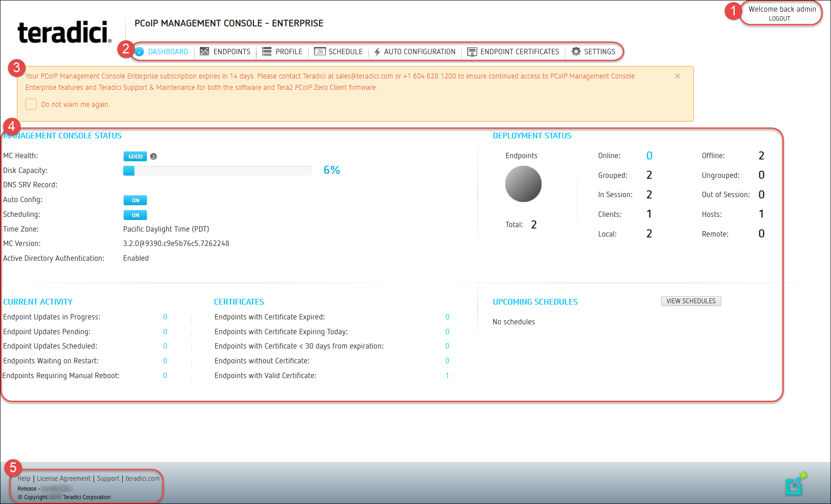Check 'Do not warn me again'
Viewport: 831px width, 504px height.
pos(31,104)
